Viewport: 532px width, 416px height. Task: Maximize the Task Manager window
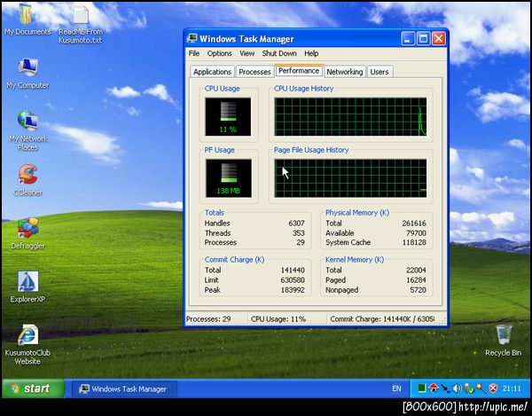pyautogui.click(x=423, y=39)
